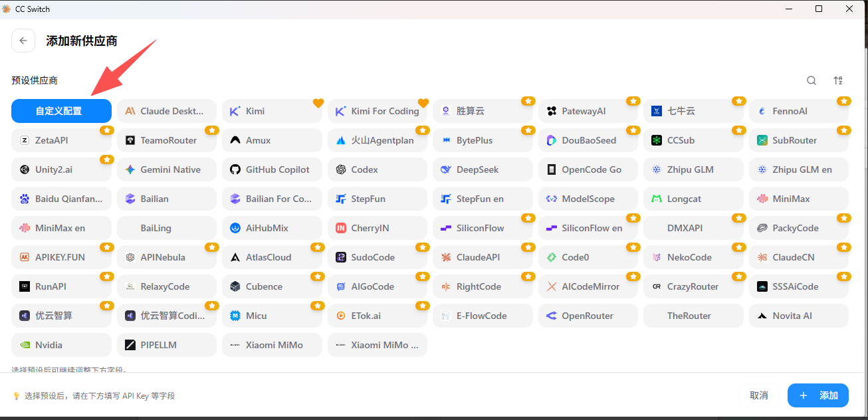Toggle the A-Z sort order icon
Image resolution: width=868 pixels, height=420 pixels.
[x=838, y=80]
